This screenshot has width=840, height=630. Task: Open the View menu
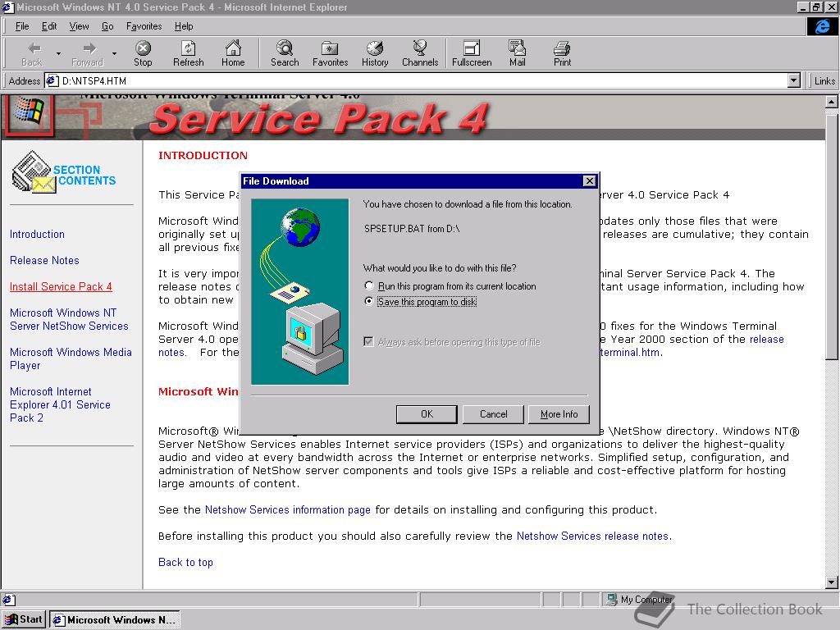[x=79, y=26]
